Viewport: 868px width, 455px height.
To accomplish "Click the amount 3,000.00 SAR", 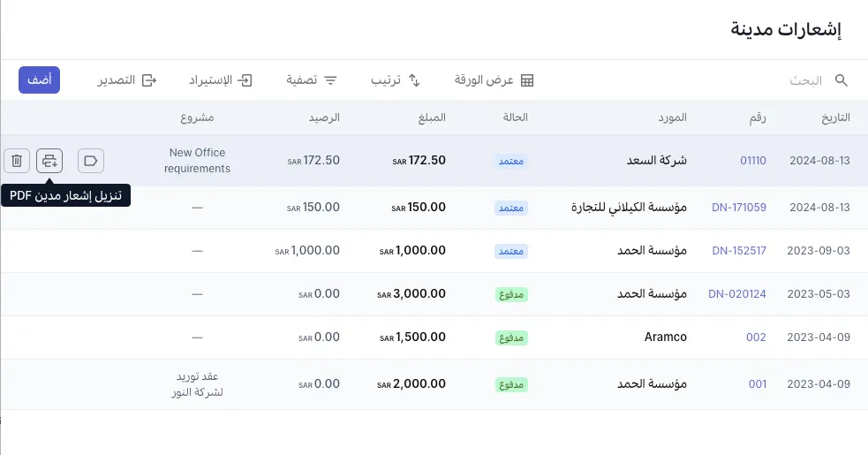I will (411, 293).
